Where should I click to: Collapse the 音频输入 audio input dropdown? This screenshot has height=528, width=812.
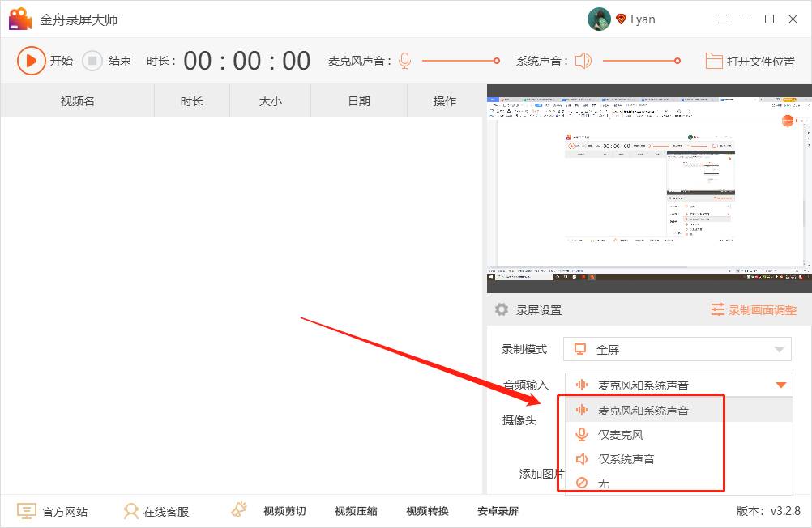[781, 385]
